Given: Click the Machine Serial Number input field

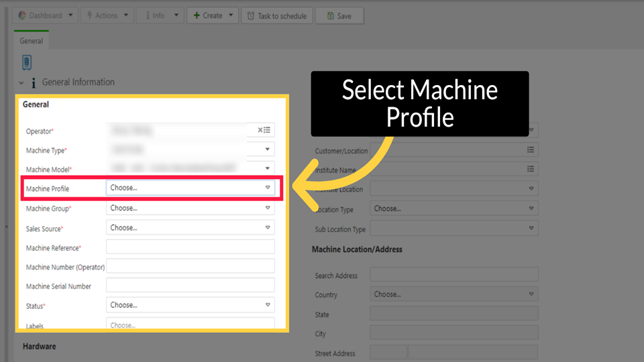Looking at the screenshot, I should (x=190, y=286).
